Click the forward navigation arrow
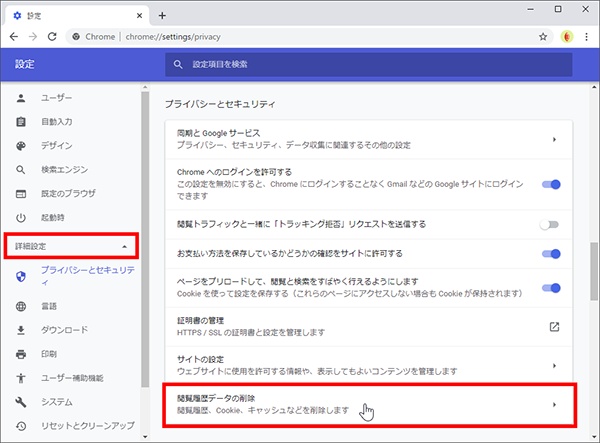 pyautogui.click(x=33, y=37)
